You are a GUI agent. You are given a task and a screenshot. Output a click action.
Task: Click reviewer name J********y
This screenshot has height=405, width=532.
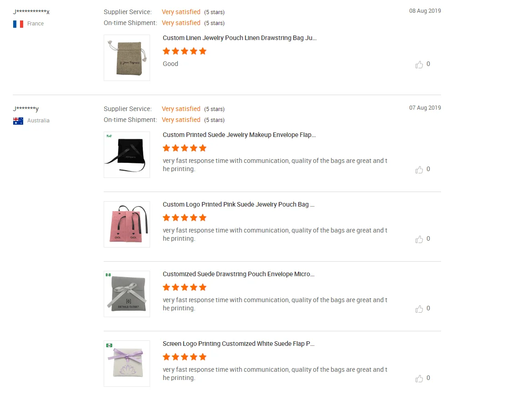[26, 109]
